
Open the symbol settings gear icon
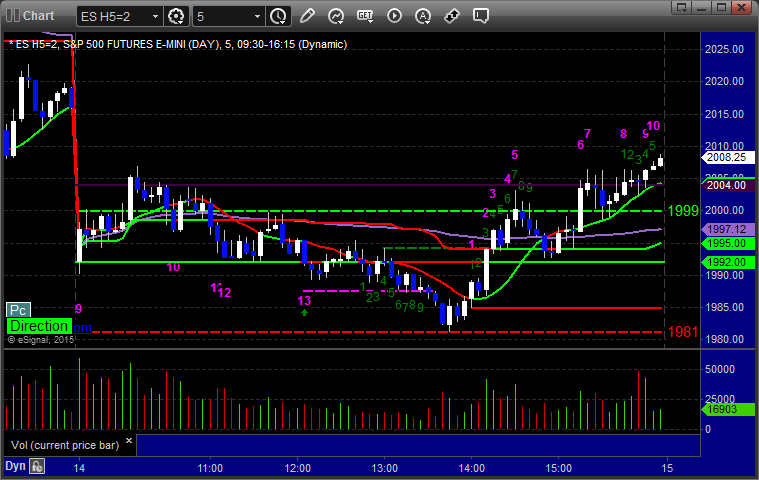(x=176, y=16)
